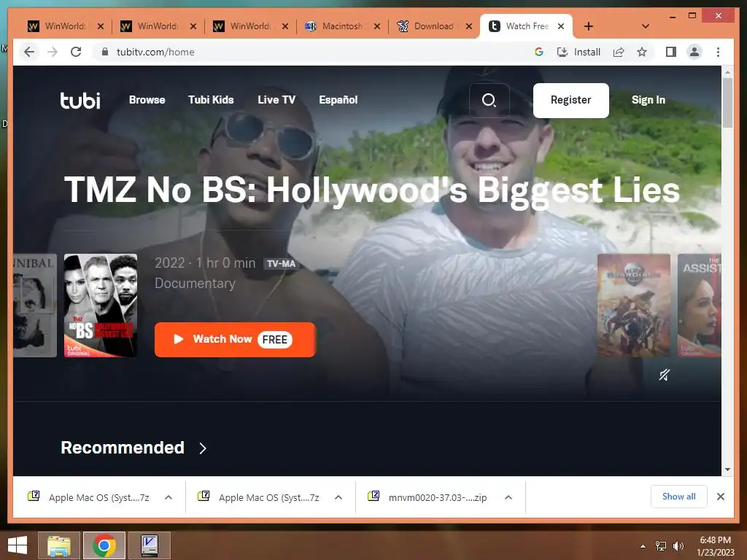The height and width of the screenshot is (560, 747).
Task: Click Watch Now FREE button
Action: point(235,340)
